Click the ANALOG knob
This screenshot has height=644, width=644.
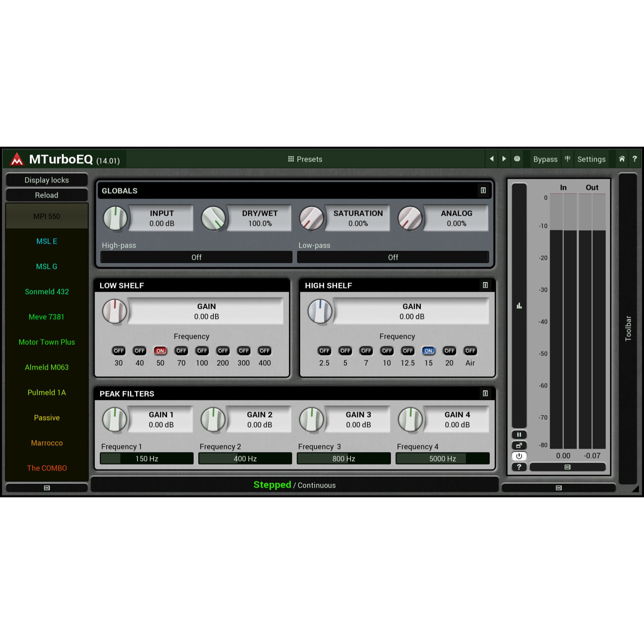click(410, 218)
